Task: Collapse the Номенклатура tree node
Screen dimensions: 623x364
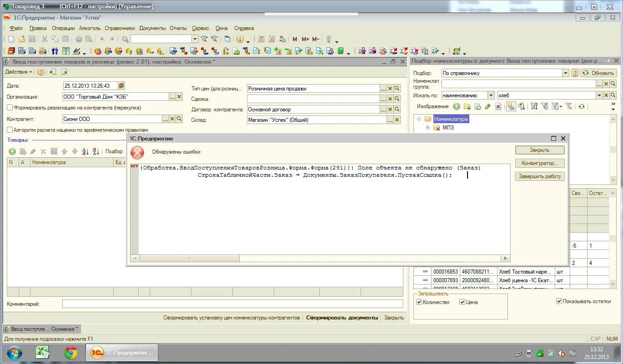Action: (x=419, y=119)
